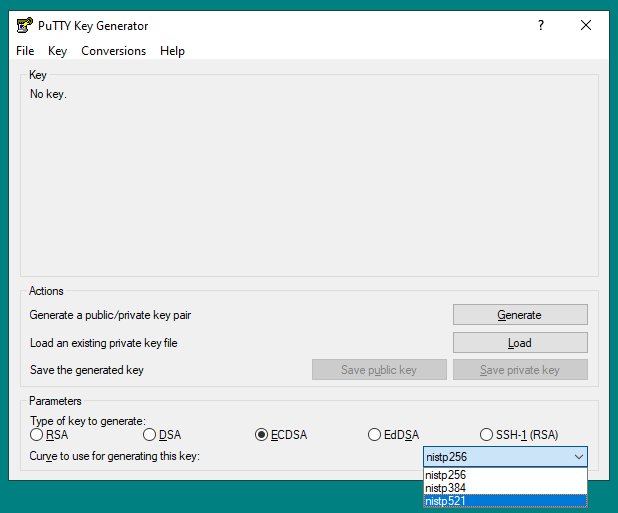
Task: Open the Help menu in the menu bar
Action: pyautogui.click(x=172, y=51)
